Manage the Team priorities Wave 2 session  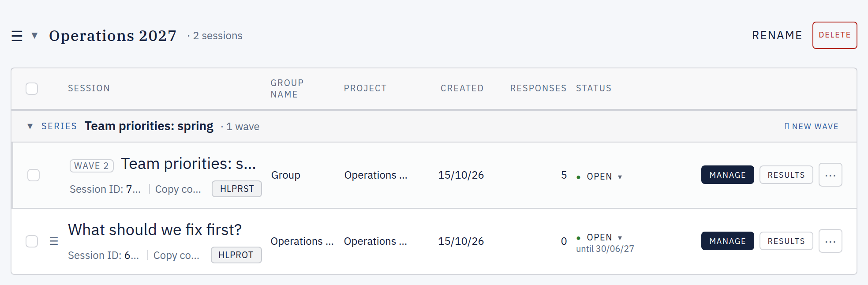coord(728,175)
